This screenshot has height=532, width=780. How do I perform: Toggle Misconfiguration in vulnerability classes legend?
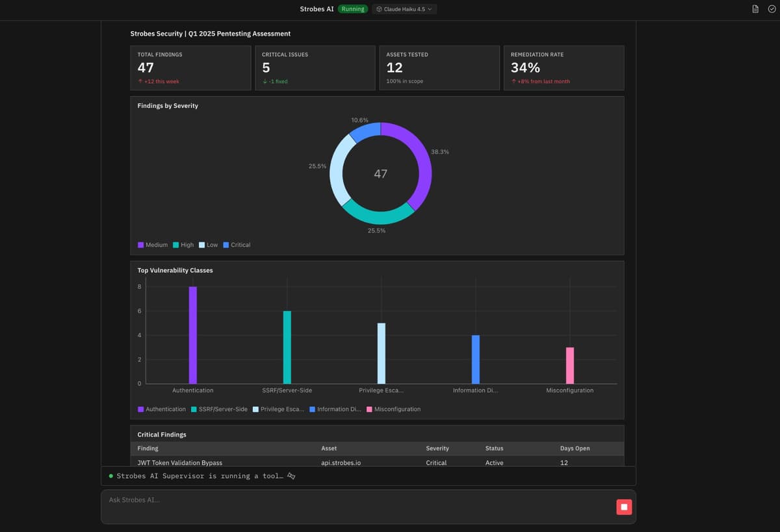pyautogui.click(x=393, y=409)
